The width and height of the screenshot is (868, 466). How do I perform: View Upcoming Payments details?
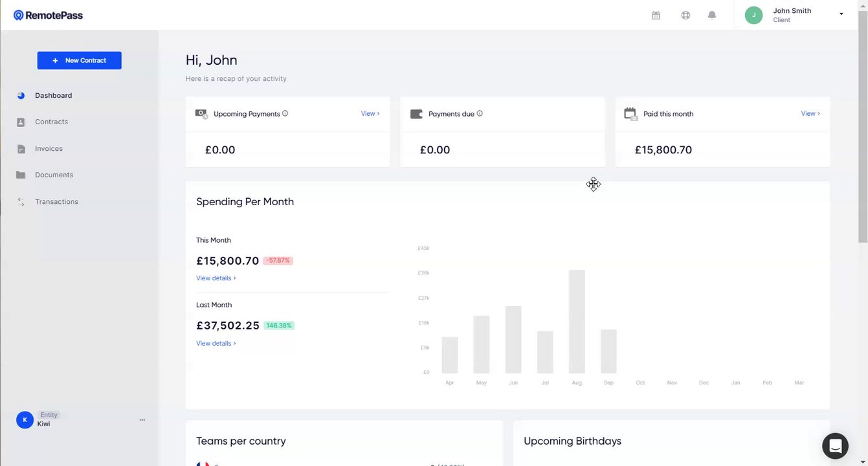(x=370, y=113)
